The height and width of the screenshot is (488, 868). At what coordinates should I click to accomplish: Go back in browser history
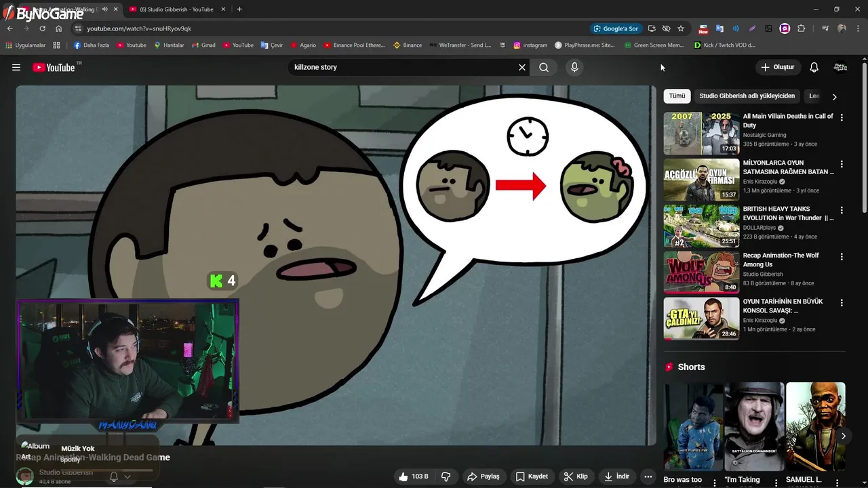[9, 28]
